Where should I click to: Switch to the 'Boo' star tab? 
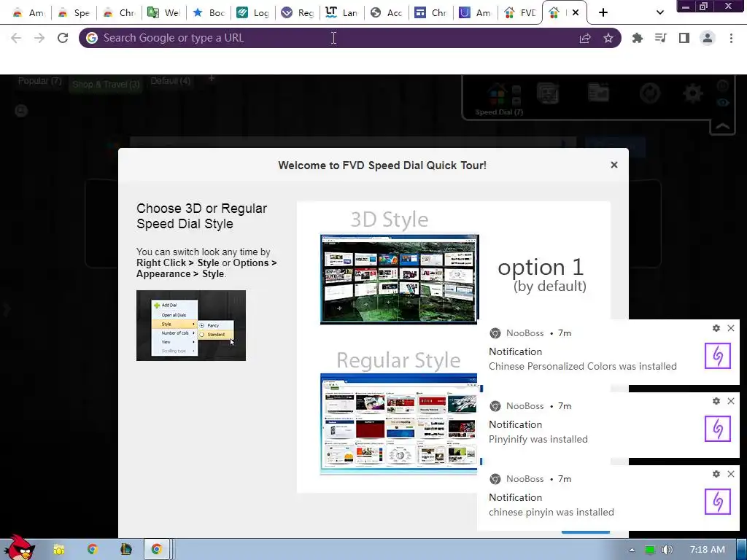point(209,13)
